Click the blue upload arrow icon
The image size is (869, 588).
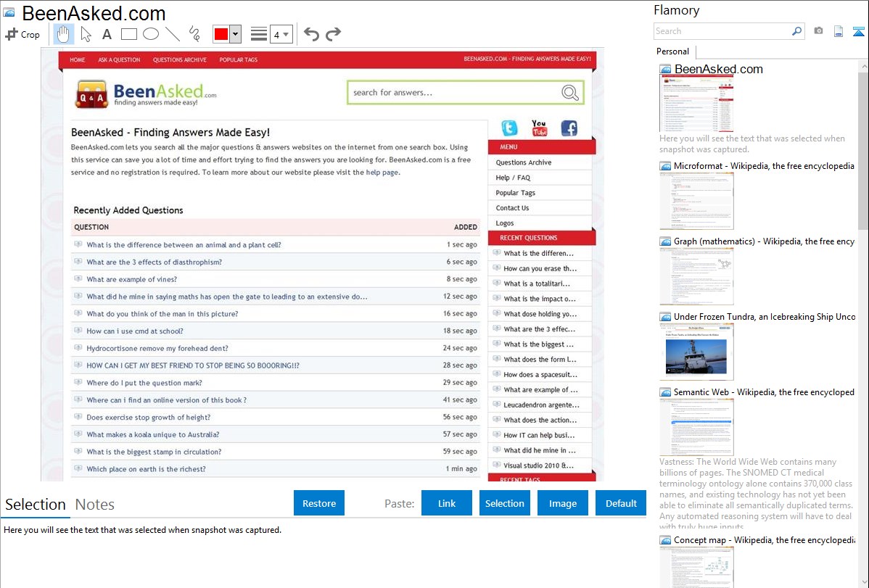(858, 31)
